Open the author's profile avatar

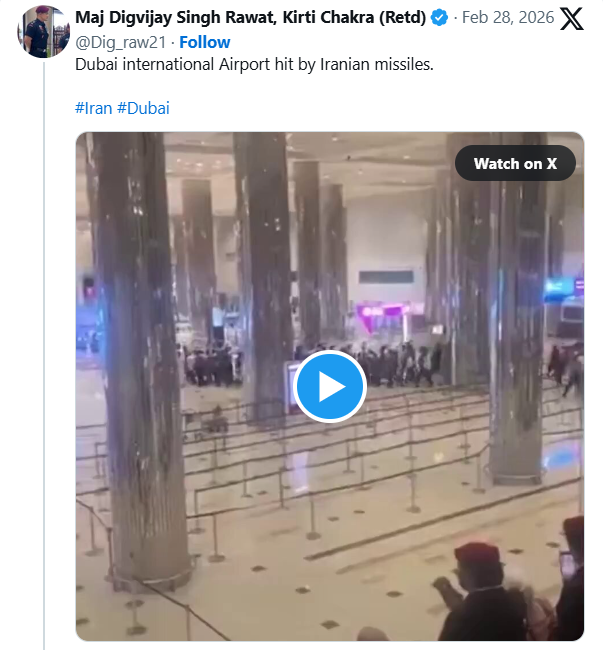click(44, 30)
